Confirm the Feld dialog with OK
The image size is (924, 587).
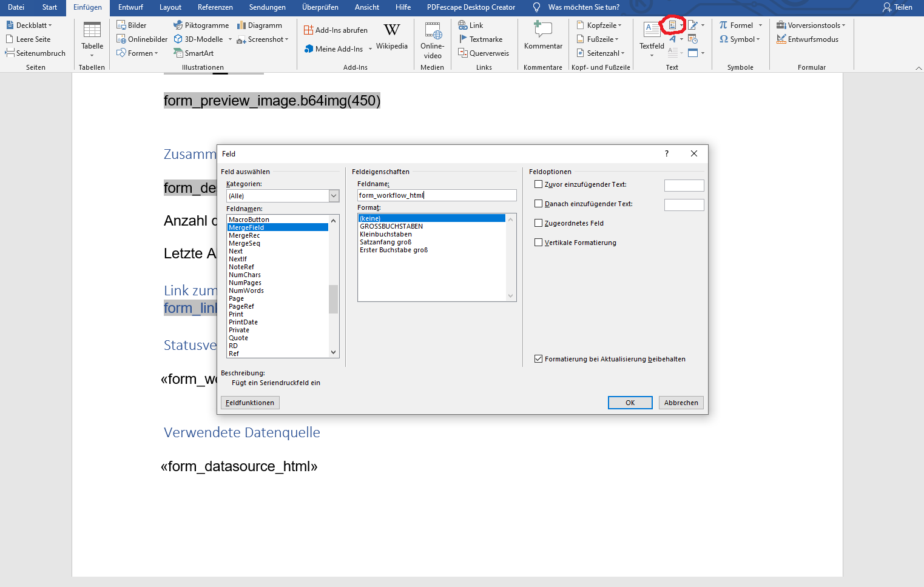pos(630,403)
